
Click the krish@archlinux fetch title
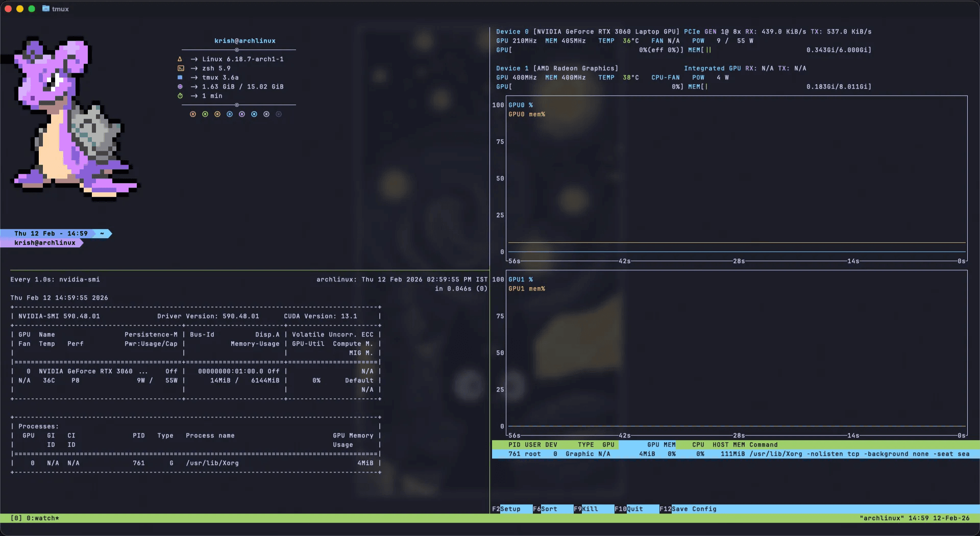click(245, 41)
